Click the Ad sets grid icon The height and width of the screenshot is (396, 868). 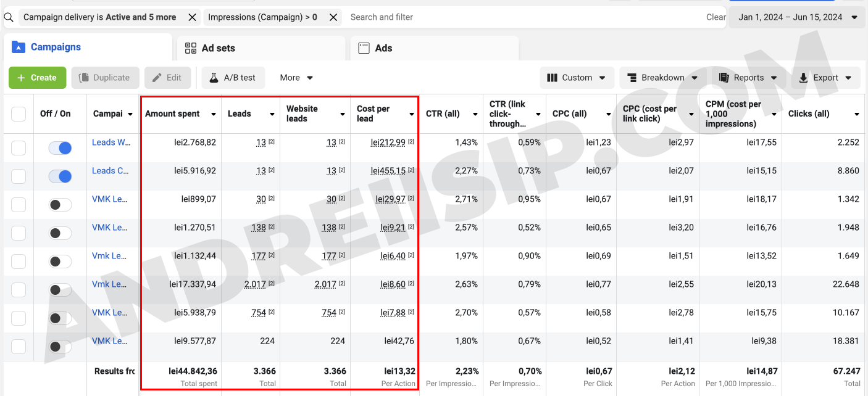191,48
